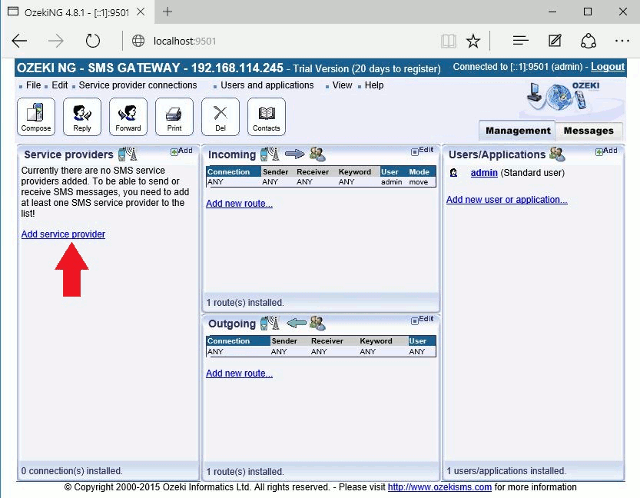Click the Print toolbar icon
Viewport: 640px width, 498px height.
tap(174, 117)
